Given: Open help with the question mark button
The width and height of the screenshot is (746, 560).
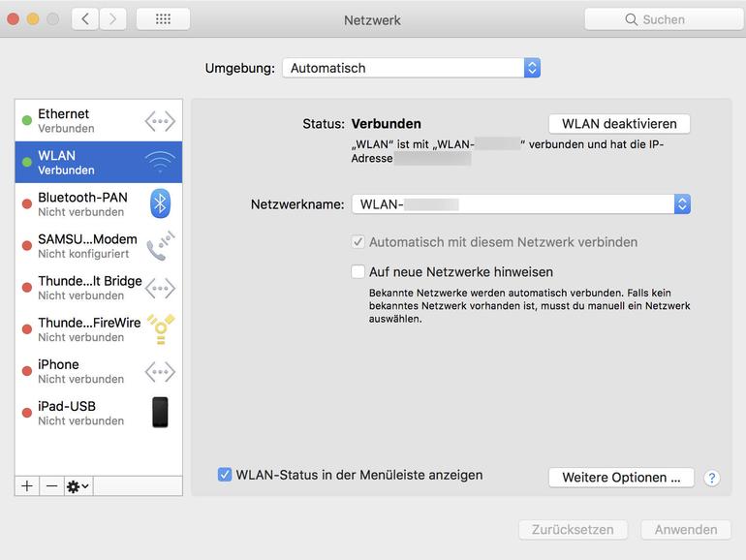Looking at the screenshot, I should 712,478.
